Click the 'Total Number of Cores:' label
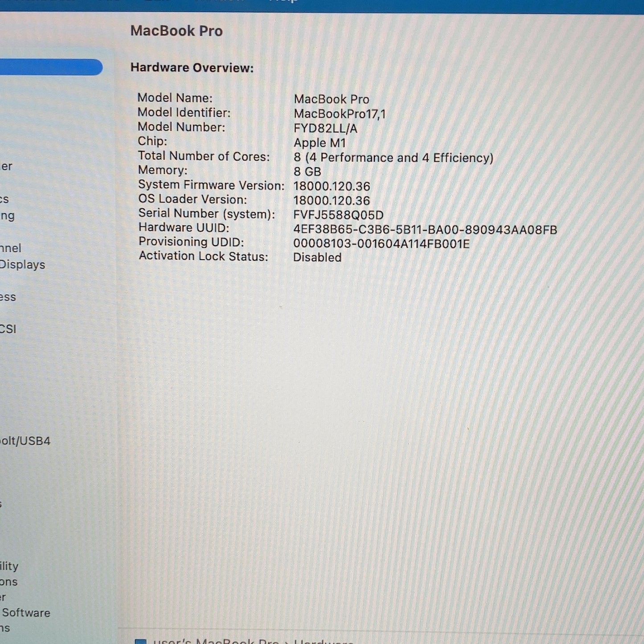This screenshot has height=644, width=644. pos(204,156)
